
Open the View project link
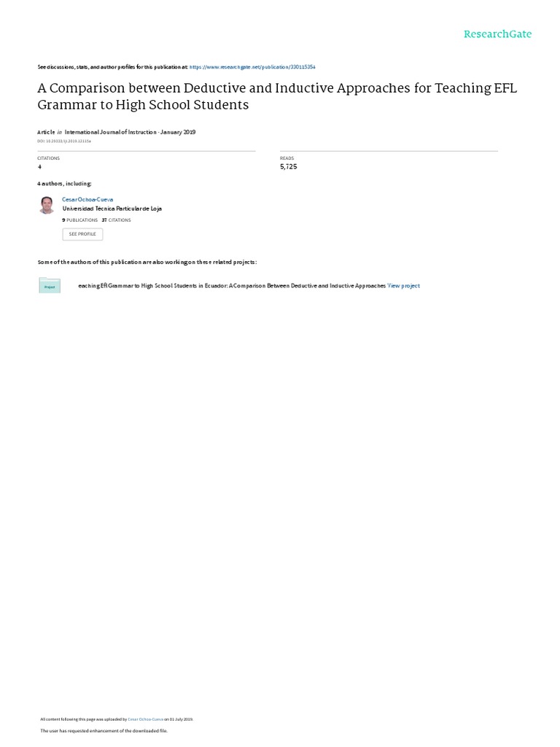pos(403,286)
